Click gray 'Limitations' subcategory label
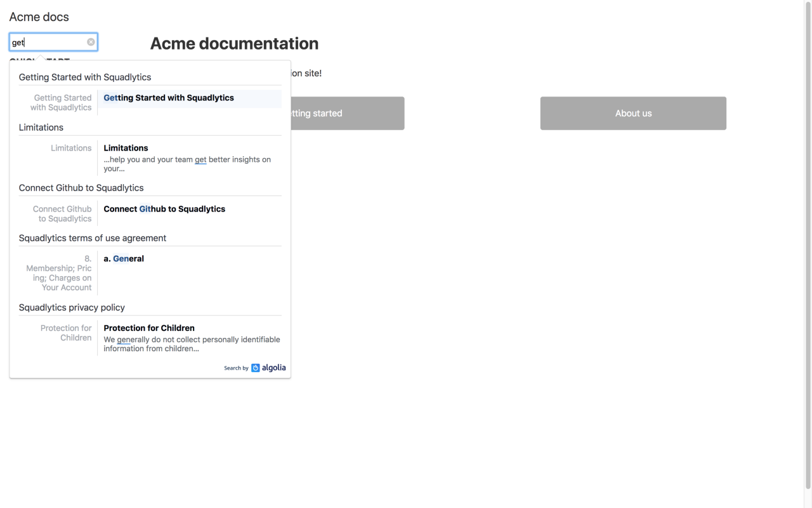 tap(71, 148)
